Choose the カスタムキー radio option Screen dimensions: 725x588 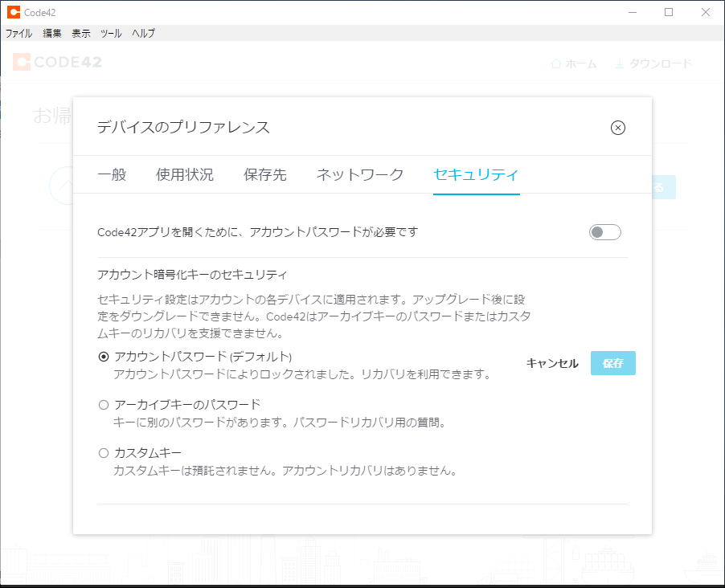[x=104, y=453]
